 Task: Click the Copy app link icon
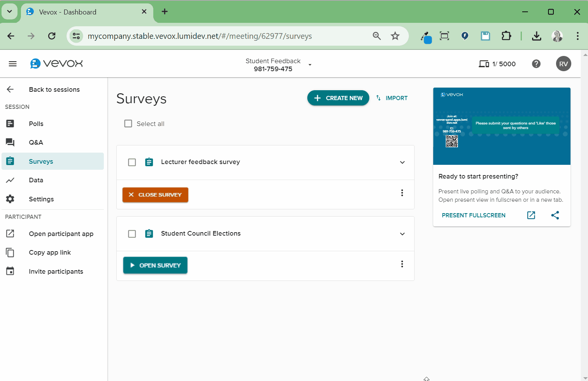coord(10,252)
